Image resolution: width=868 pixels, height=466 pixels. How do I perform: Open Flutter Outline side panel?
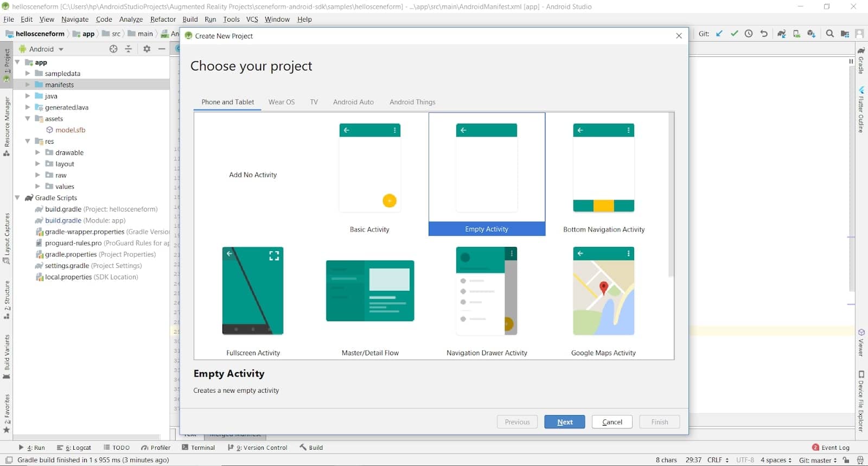pos(861,109)
